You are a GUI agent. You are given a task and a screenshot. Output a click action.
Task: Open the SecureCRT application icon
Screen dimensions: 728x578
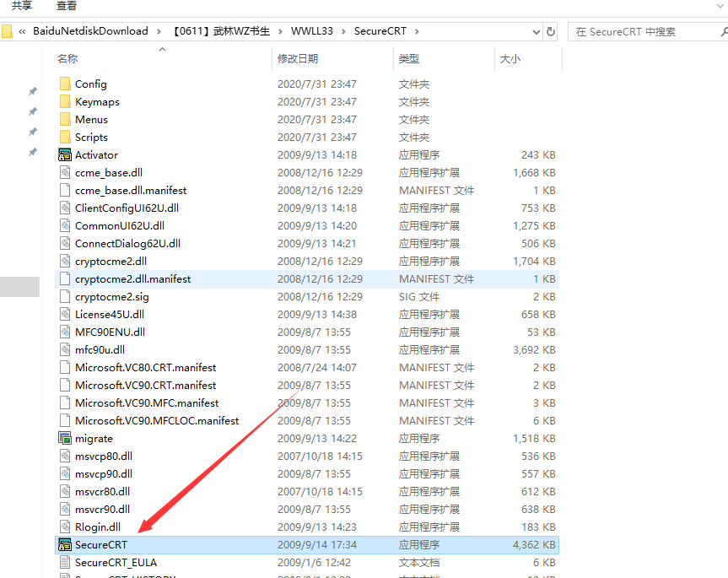tap(65, 545)
